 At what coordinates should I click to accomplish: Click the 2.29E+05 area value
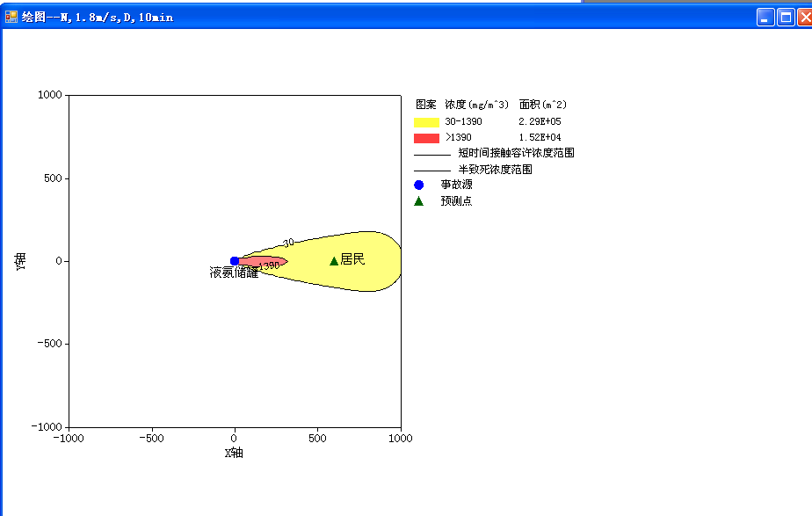click(540, 121)
